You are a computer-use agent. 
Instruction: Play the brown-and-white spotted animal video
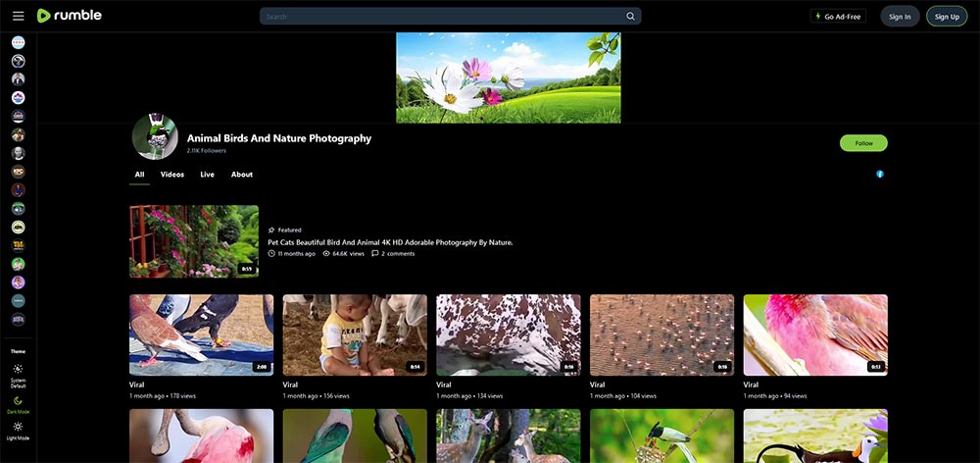(x=508, y=334)
